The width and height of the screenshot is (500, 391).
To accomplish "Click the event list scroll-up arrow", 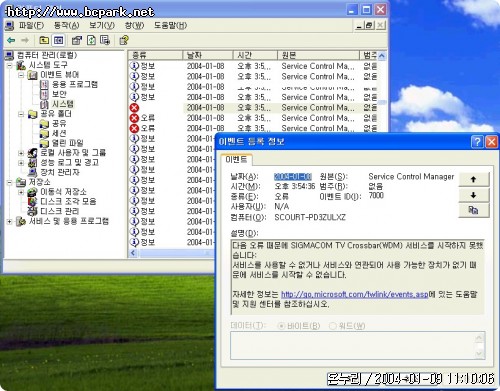I will click(382, 56).
